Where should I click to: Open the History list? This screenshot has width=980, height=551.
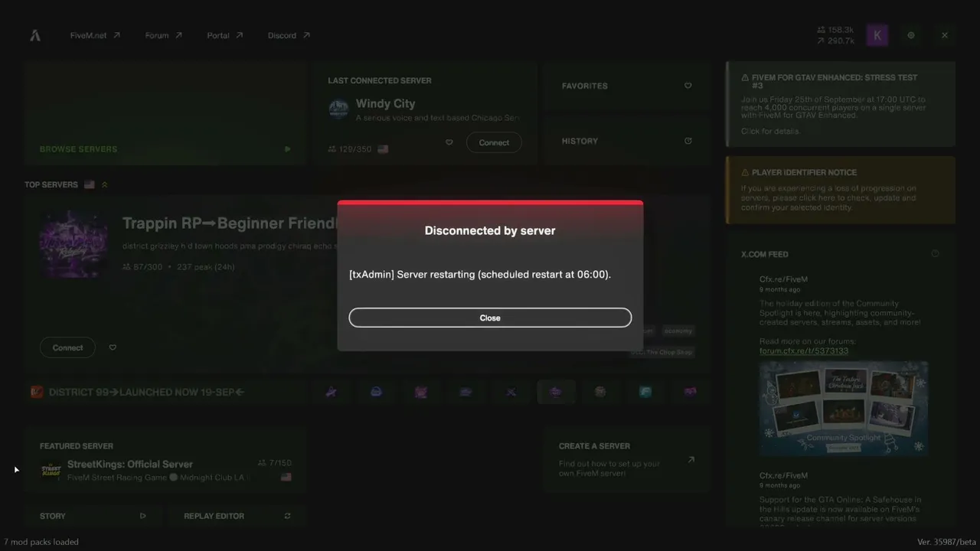[627, 141]
